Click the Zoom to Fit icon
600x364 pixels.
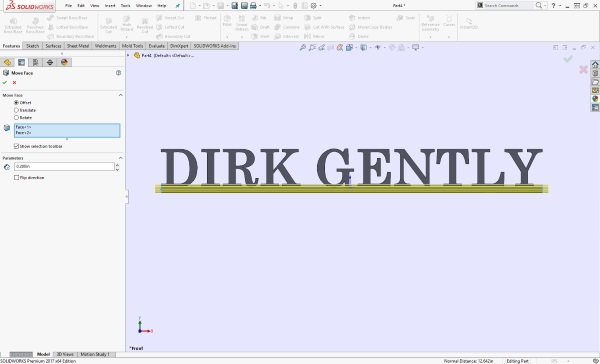coord(303,47)
